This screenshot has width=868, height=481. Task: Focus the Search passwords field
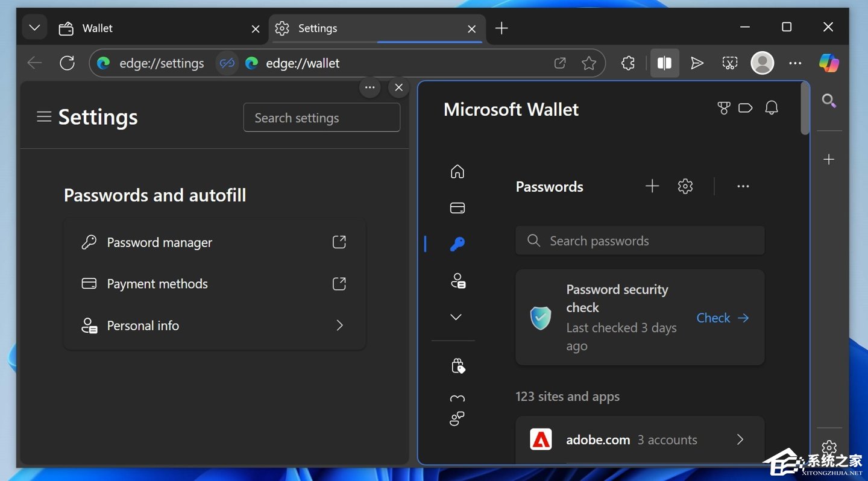[x=640, y=241]
